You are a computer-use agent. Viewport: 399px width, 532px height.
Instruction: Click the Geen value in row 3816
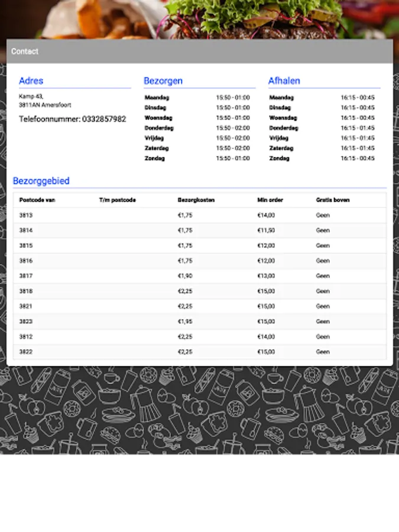[323, 261]
